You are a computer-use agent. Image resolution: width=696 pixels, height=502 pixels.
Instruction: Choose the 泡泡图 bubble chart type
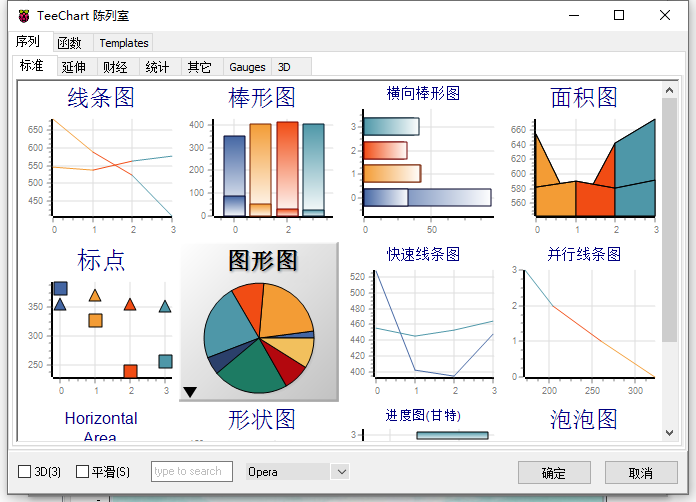[x=582, y=422]
